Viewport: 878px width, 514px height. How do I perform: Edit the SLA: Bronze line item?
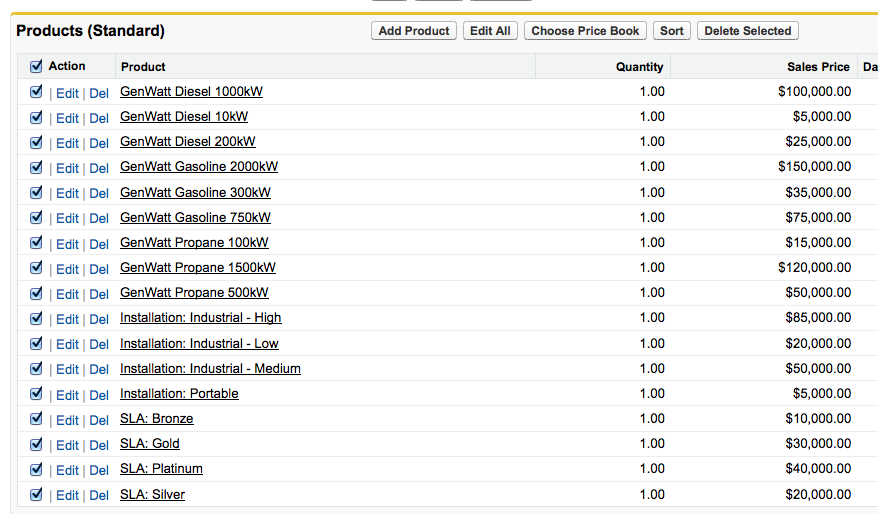pyautogui.click(x=67, y=420)
